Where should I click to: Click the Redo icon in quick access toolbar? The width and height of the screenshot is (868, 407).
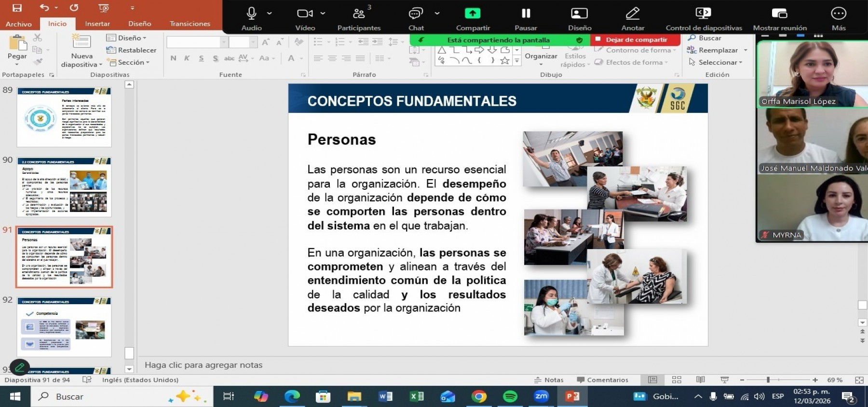(x=74, y=8)
